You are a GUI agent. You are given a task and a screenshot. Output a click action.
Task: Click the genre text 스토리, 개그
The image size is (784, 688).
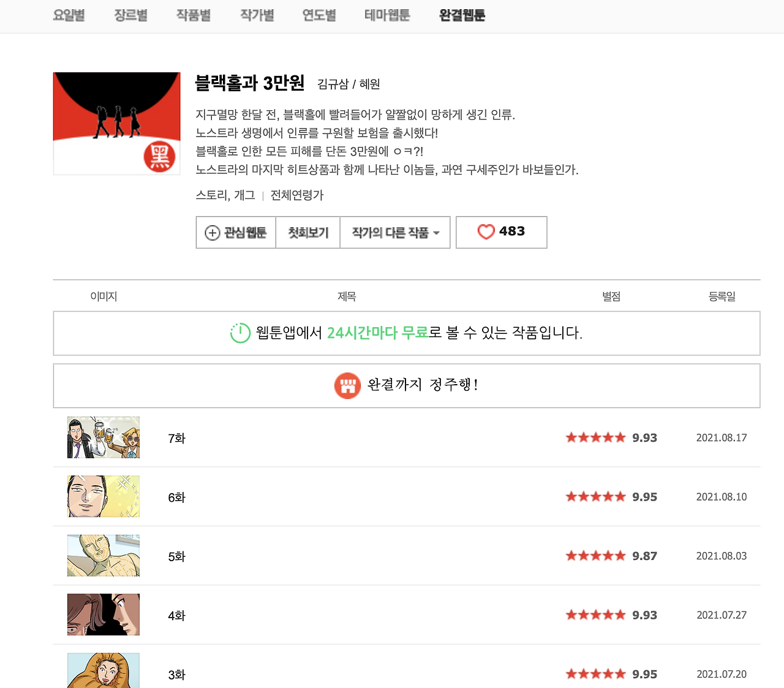point(225,195)
